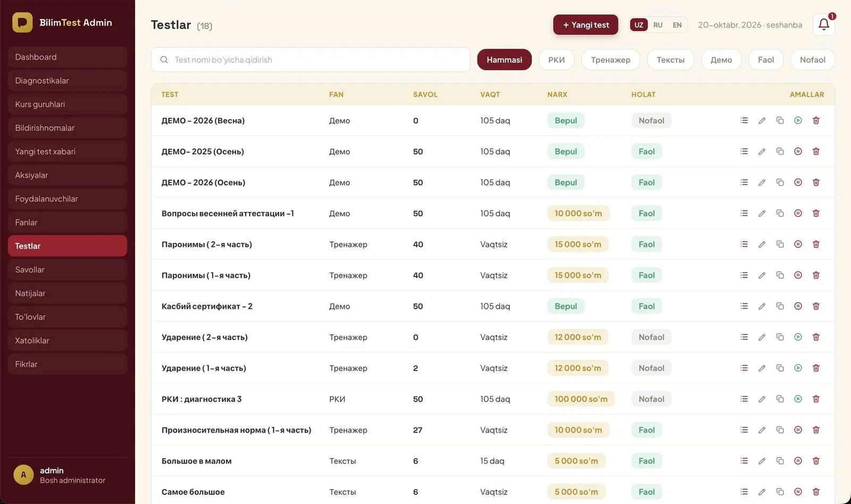Pause the ДЕМО- 2025 (Осень) test
The height and width of the screenshot is (504, 851).
pos(798,152)
